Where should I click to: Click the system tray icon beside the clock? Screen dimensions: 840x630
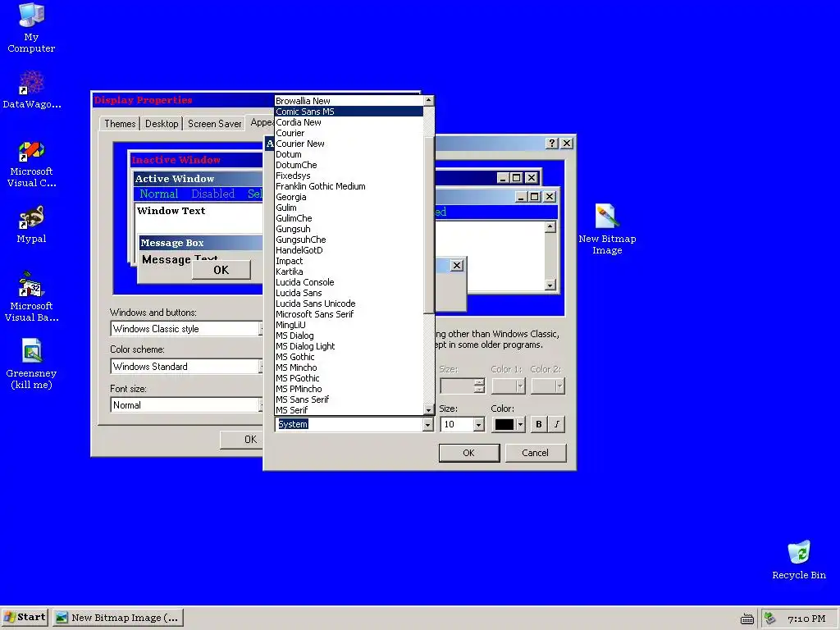coord(769,619)
